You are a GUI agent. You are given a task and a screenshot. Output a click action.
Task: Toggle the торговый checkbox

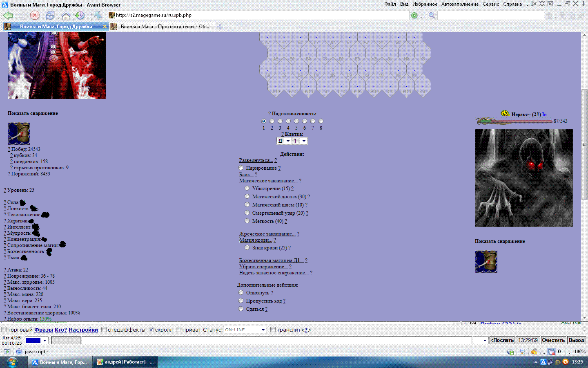(4, 330)
